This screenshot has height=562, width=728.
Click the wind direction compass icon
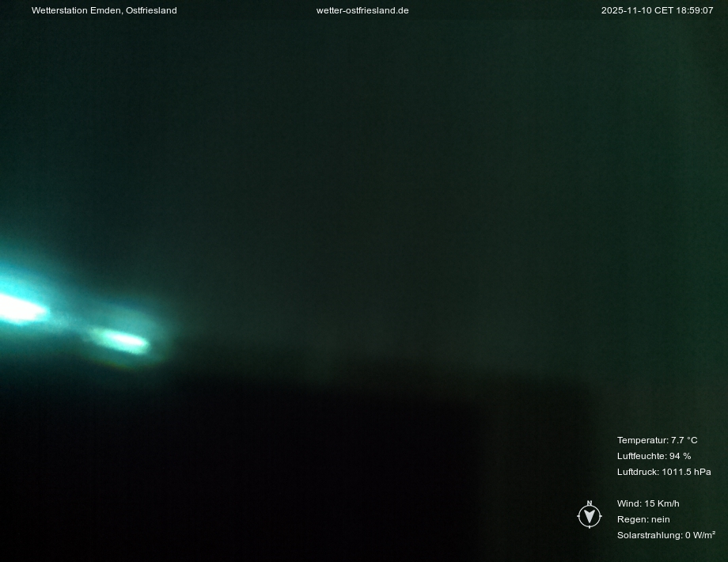[x=590, y=516]
